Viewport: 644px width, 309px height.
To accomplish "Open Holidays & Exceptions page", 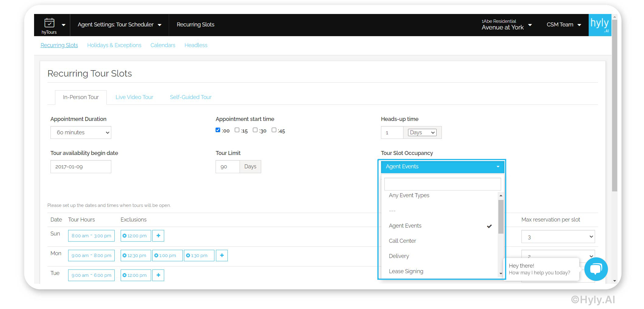I will [114, 45].
